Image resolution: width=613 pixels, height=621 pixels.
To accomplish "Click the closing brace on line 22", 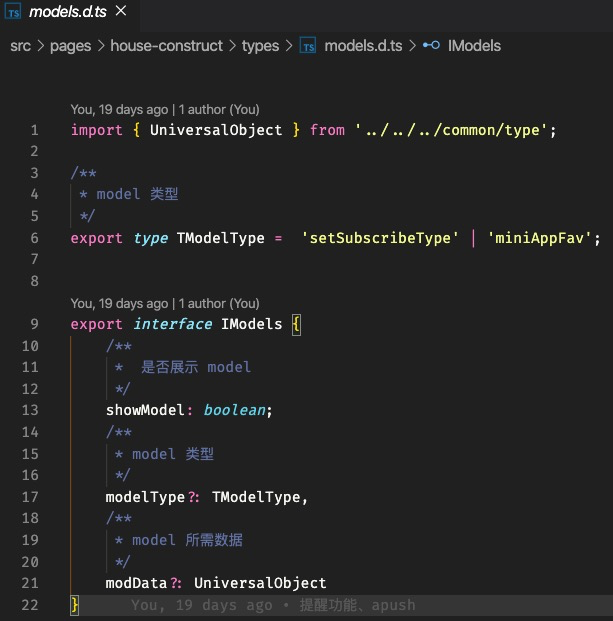I will (74, 605).
